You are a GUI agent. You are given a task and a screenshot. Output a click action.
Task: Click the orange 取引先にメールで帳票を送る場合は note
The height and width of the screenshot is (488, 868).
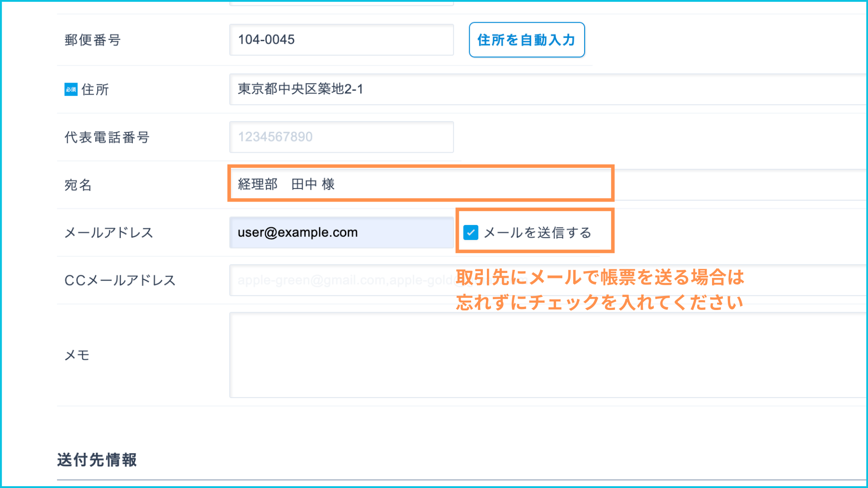pyautogui.click(x=599, y=277)
